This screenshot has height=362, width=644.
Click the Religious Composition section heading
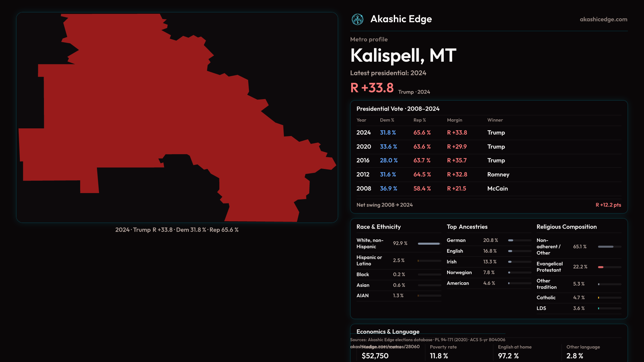click(566, 227)
